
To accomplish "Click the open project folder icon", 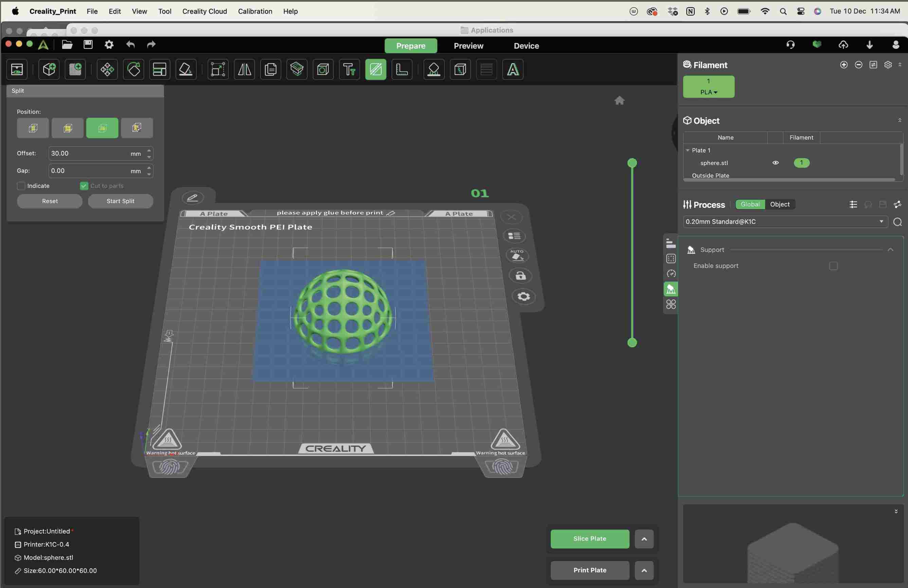I will click(x=67, y=44).
